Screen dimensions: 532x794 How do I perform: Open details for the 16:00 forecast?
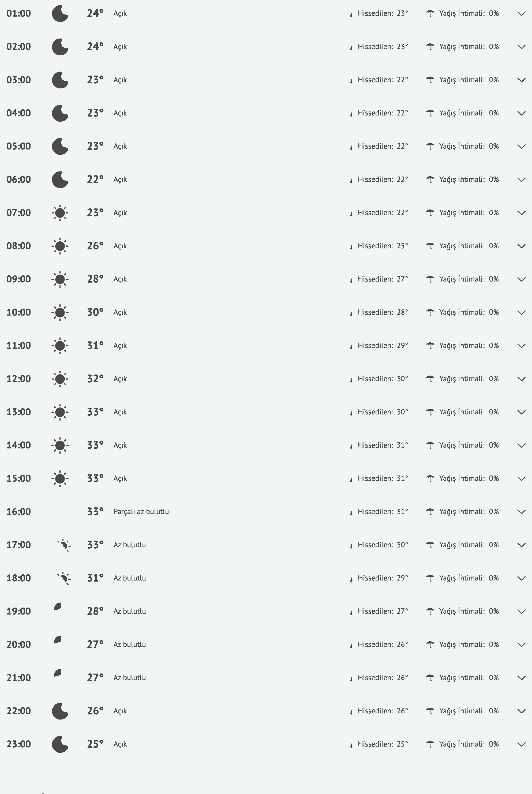521,512
